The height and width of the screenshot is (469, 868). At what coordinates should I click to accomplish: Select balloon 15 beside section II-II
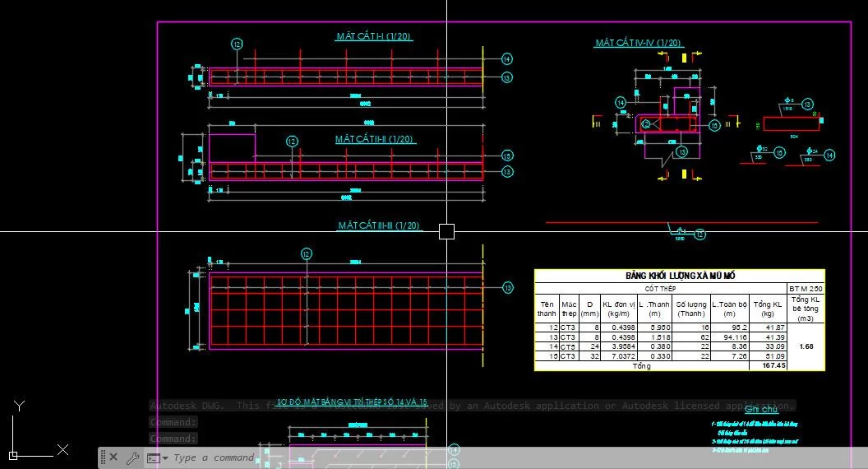507,156
